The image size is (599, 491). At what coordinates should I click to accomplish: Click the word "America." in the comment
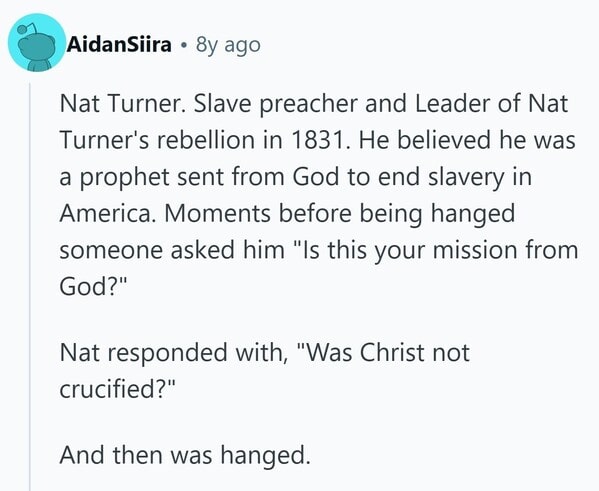pyautogui.click(x=105, y=214)
